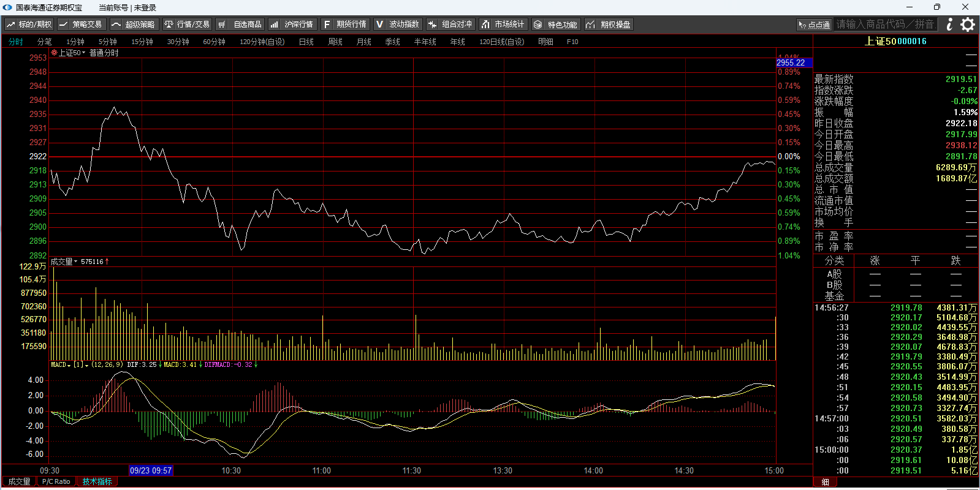Open the 标的/期权 toolbar button
This screenshot has width=980, height=490.
click(29, 24)
